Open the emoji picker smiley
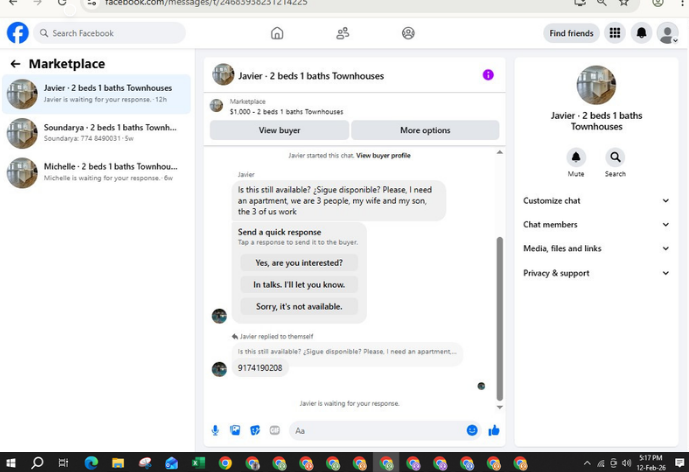This screenshot has width=689, height=472. 472,430
